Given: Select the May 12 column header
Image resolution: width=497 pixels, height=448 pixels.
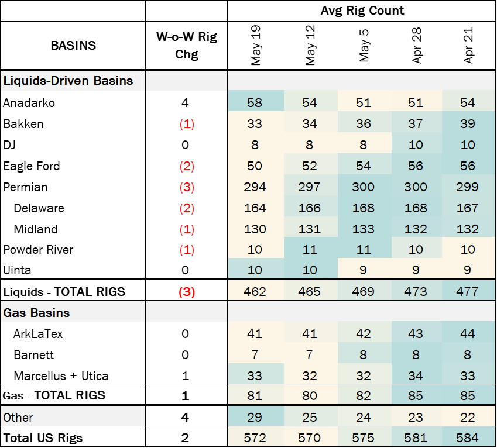Looking at the screenshot, I should click(x=310, y=45).
